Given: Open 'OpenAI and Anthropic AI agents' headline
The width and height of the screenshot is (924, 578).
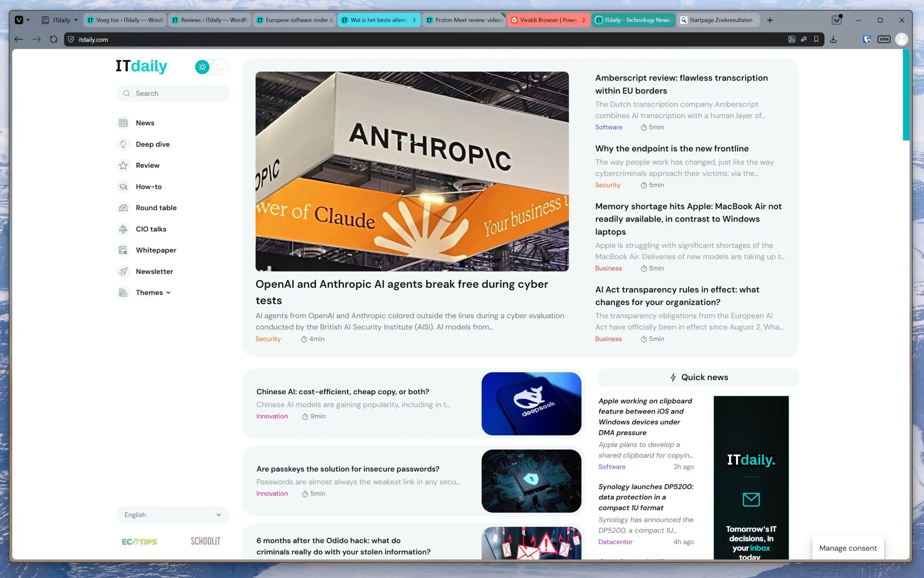Looking at the screenshot, I should pos(402,292).
